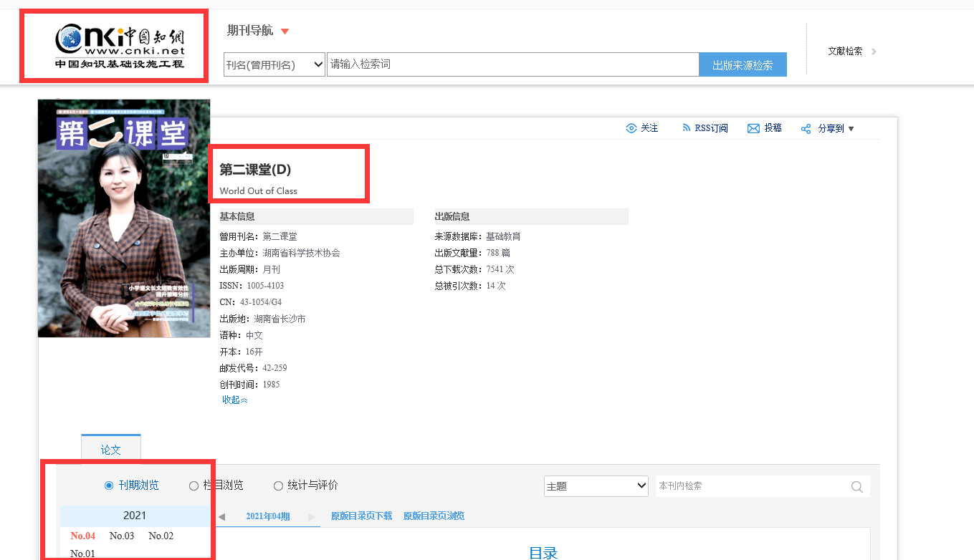Click the CNKI logo

120,46
